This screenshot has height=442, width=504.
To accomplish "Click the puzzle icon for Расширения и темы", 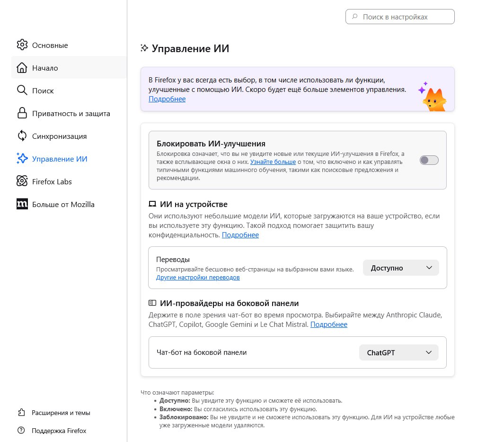I will click(x=21, y=413).
